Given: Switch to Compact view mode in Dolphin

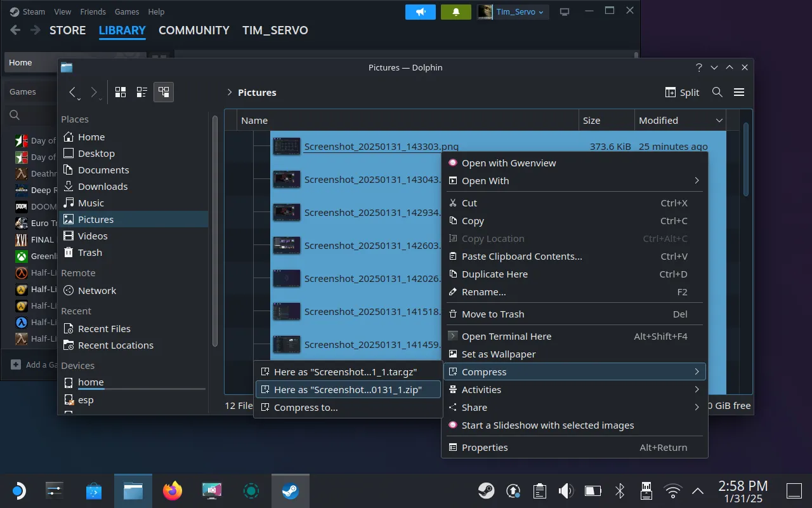Looking at the screenshot, I should (x=142, y=92).
